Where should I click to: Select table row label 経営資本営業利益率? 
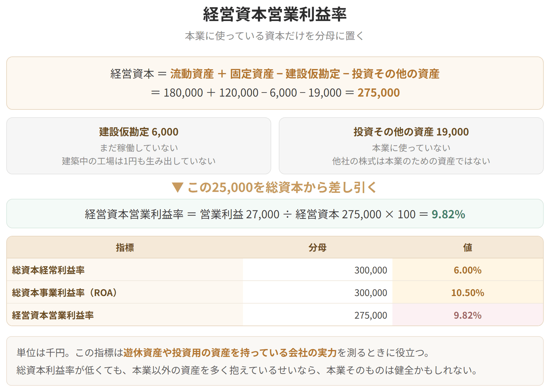pyautogui.click(x=53, y=315)
